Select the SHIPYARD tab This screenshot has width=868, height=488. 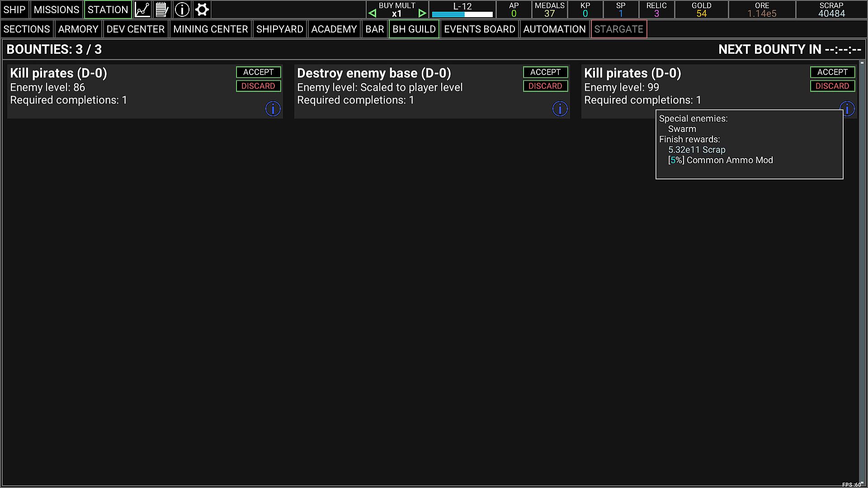pyautogui.click(x=279, y=29)
